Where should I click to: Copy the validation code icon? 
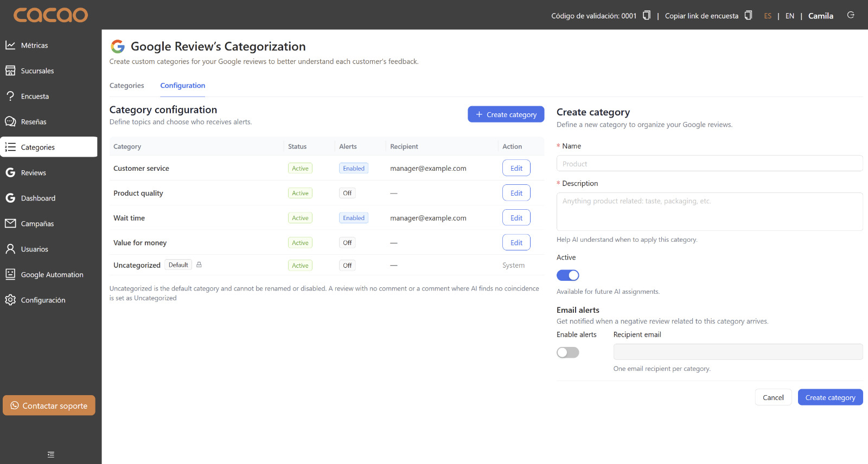tap(647, 15)
